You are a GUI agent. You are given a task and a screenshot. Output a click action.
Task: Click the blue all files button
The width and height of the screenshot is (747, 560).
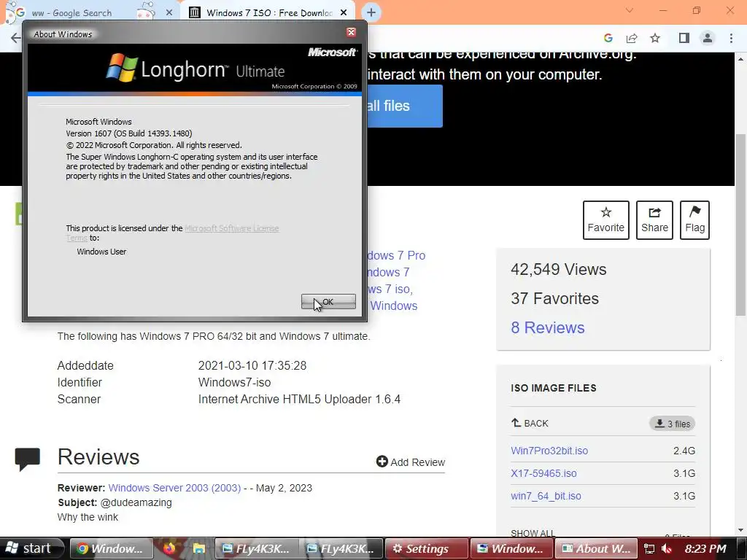(405, 106)
